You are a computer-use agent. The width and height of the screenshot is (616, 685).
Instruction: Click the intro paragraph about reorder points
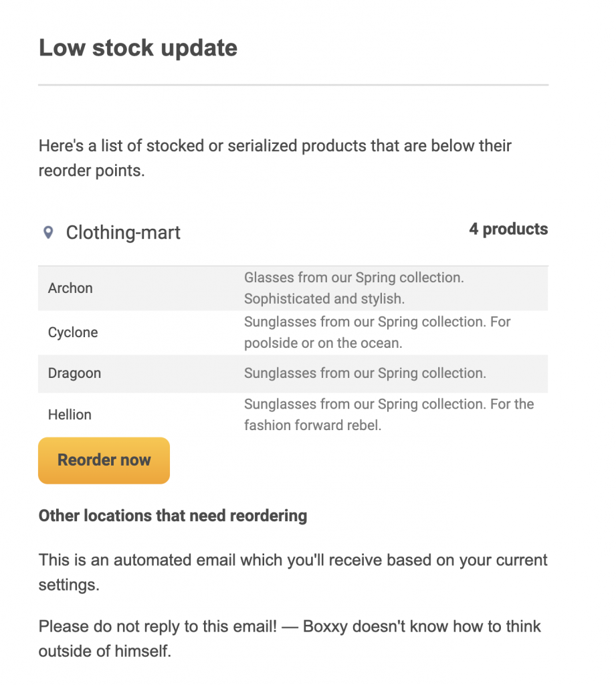275,158
